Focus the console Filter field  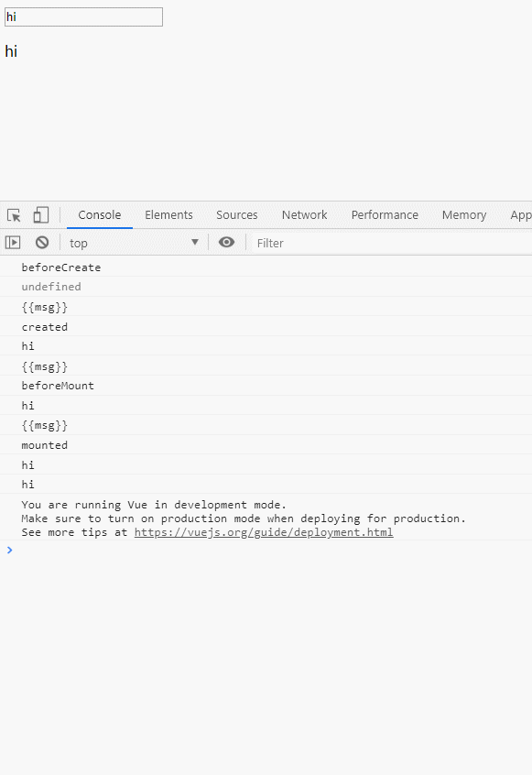(x=392, y=243)
